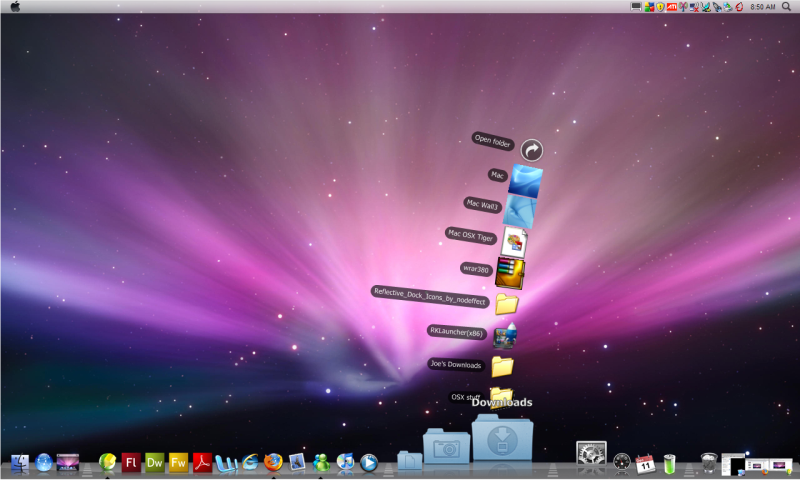Launch Adobe Fireworks from the dock
The image size is (800, 480).
click(178, 463)
